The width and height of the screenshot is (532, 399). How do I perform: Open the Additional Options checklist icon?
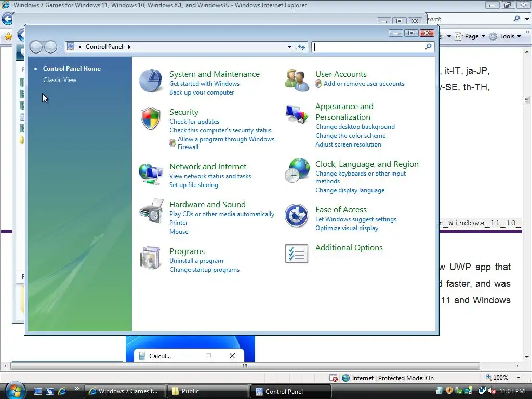click(x=297, y=254)
